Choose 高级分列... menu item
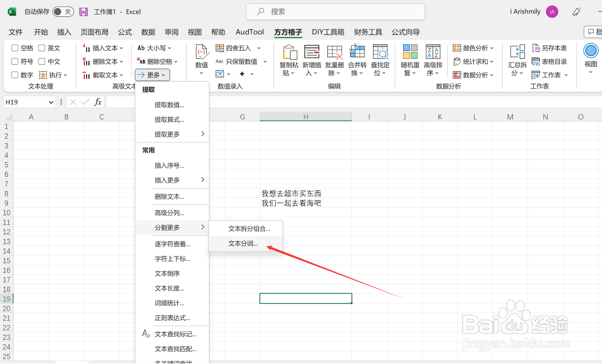This screenshot has height=364, width=602. point(173,213)
